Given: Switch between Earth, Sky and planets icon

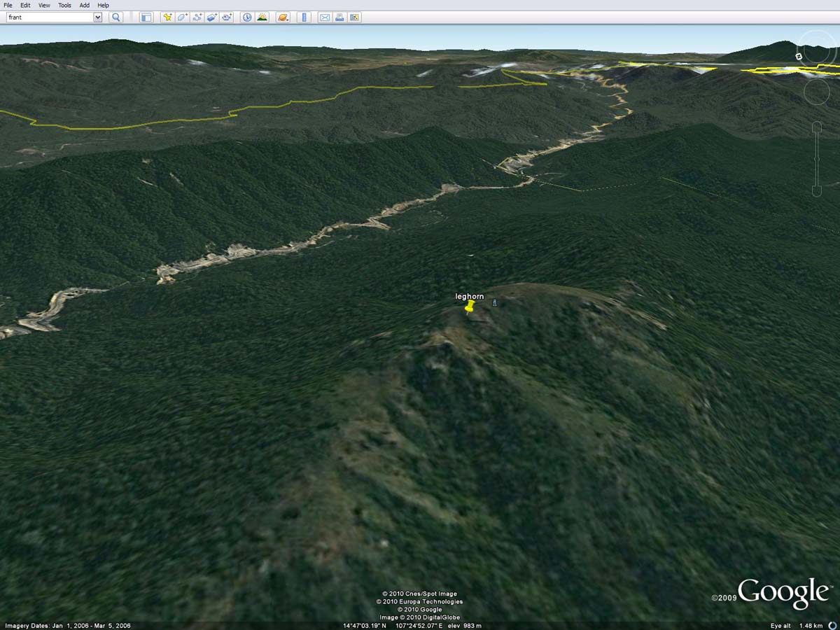Looking at the screenshot, I should tap(283, 17).
